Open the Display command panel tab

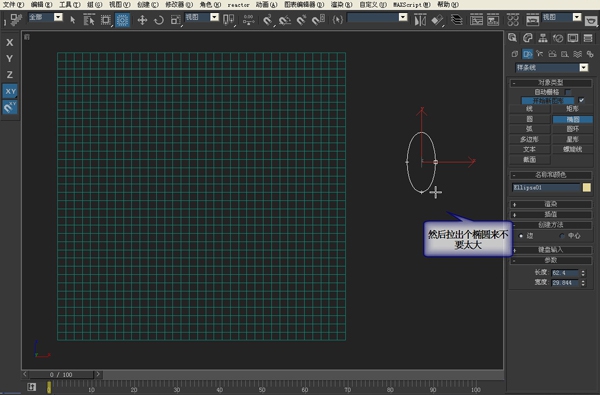point(573,38)
